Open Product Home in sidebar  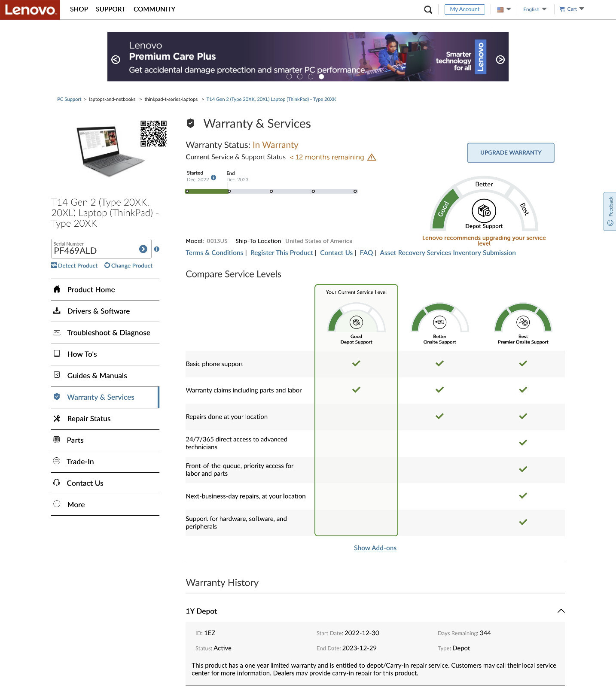[x=105, y=290]
